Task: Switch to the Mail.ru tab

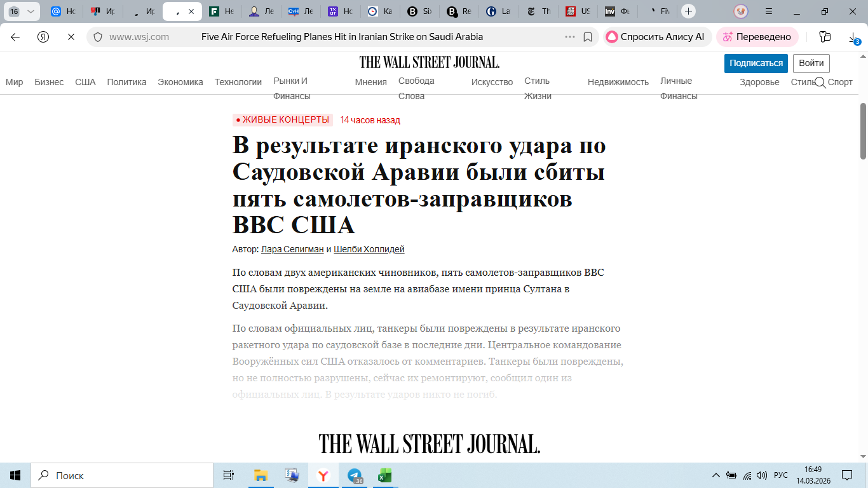Action: point(63,11)
